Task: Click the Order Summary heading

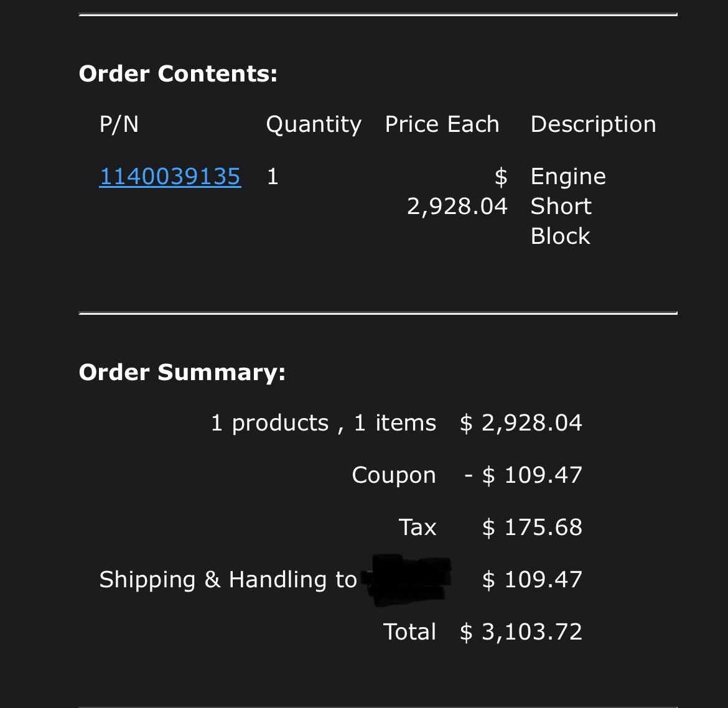Action: [x=182, y=372]
